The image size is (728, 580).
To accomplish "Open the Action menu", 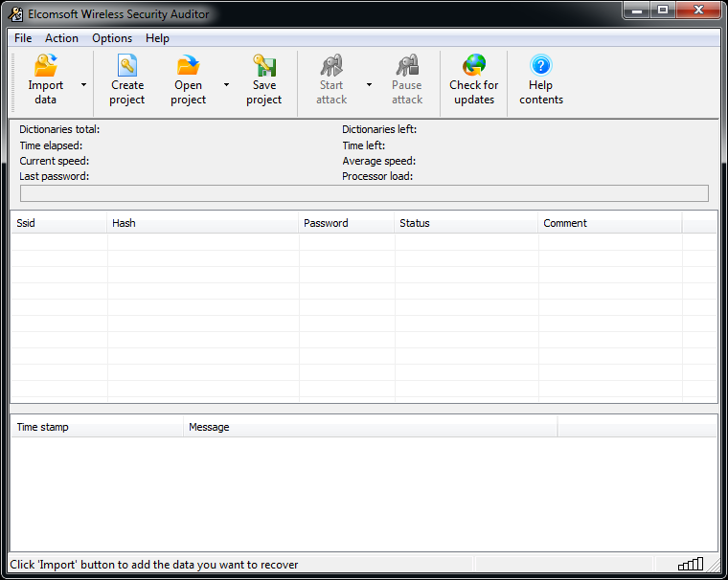I will [x=62, y=38].
